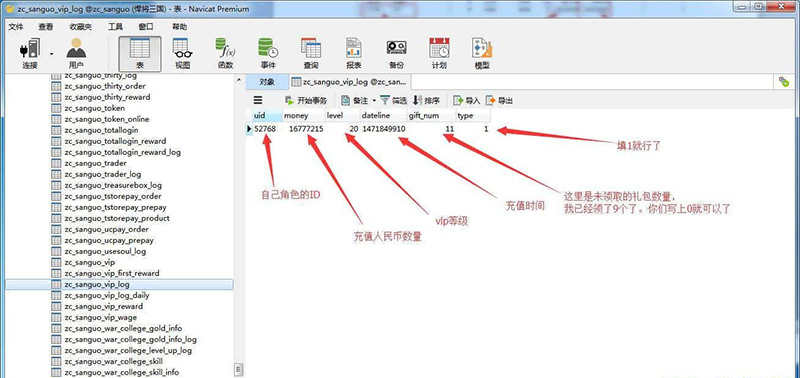Open the 函数 functions icon
Image resolution: width=800 pixels, height=378 pixels.
pos(225,53)
